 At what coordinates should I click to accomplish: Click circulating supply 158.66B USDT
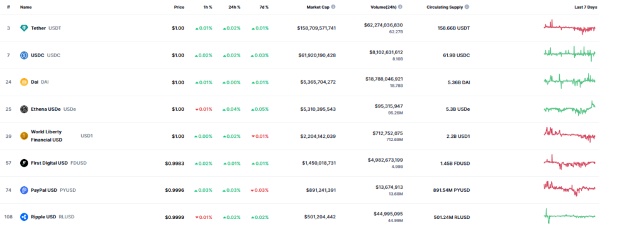click(454, 28)
